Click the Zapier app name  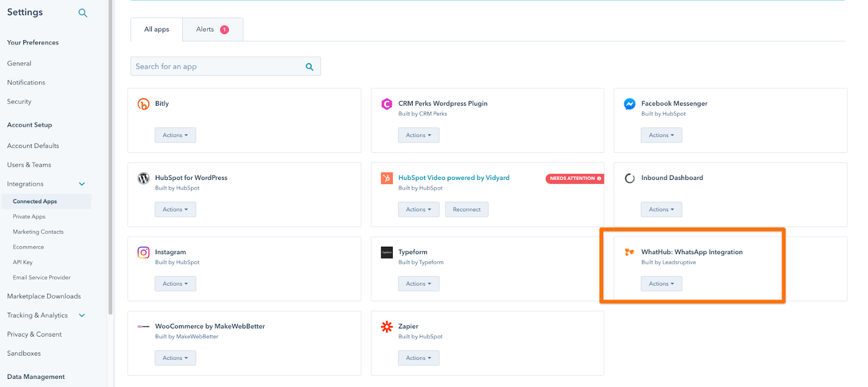coord(409,326)
